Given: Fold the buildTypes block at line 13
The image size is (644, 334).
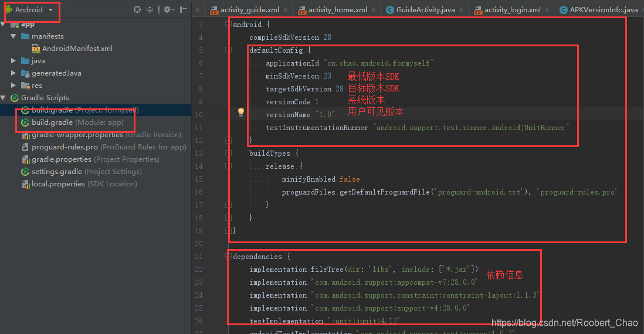Looking at the screenshot, I should 228,154.
